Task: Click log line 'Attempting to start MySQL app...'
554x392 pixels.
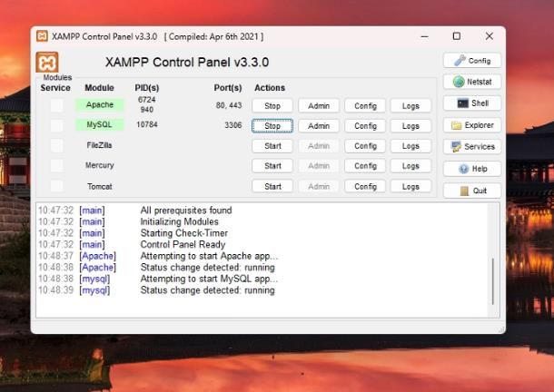Action: pyautogui.click(x=209, y=279)
